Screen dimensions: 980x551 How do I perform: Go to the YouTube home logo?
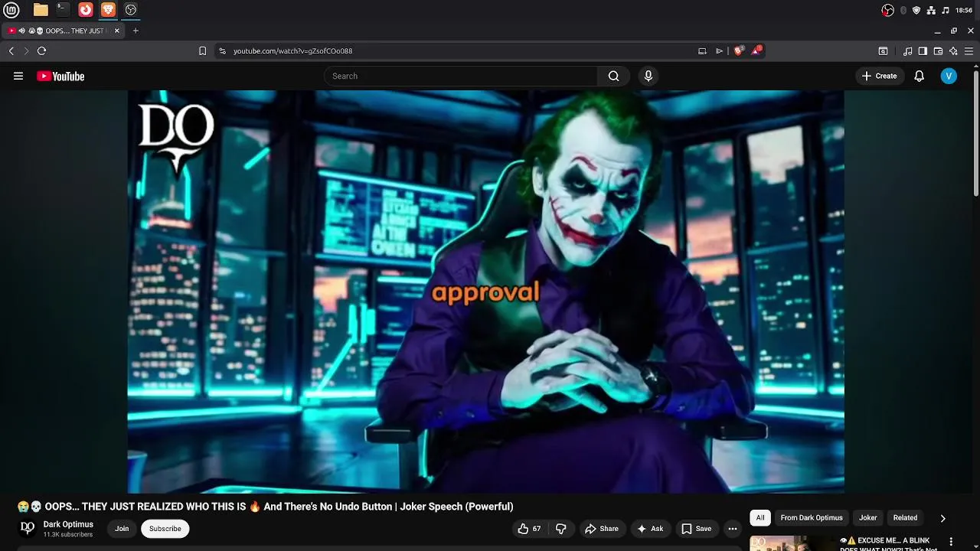[x=60, y=76]
